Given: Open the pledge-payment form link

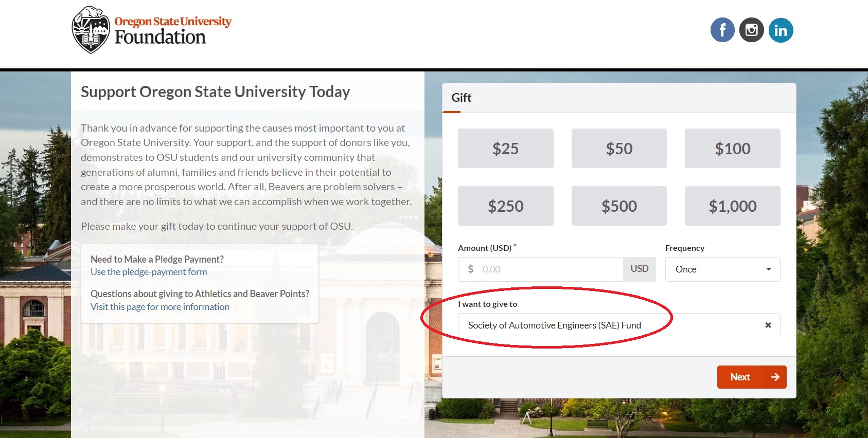Looking at the screenshot, I should point(149,272).
